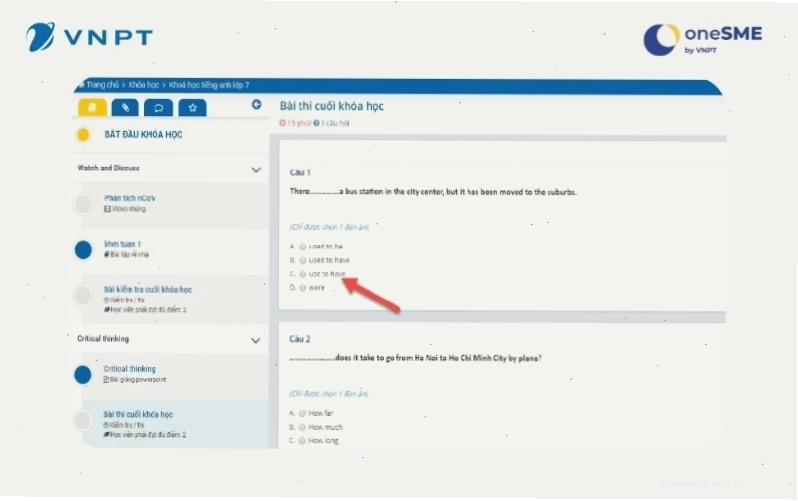The height and width of the screenshot is (501, 798).
Task: Open the yellow book content tab
Action: tap(92, 107)
